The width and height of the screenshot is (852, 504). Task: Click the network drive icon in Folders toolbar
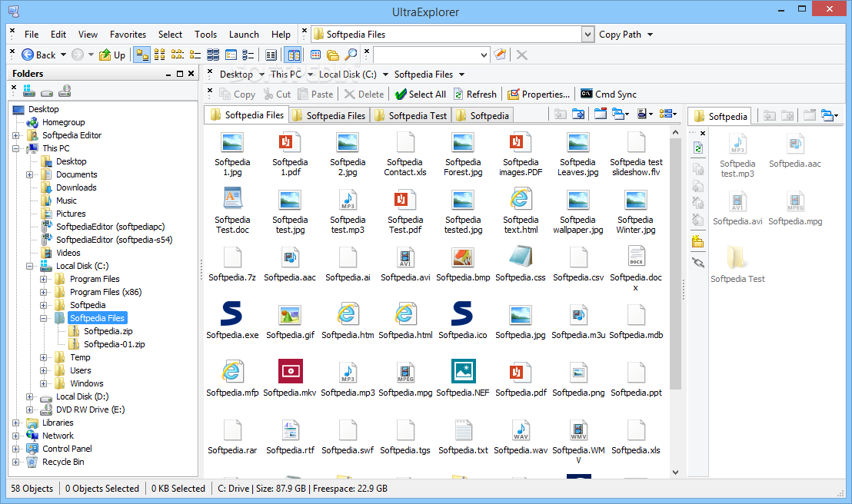pyautogui.click(x=65, y=91)
